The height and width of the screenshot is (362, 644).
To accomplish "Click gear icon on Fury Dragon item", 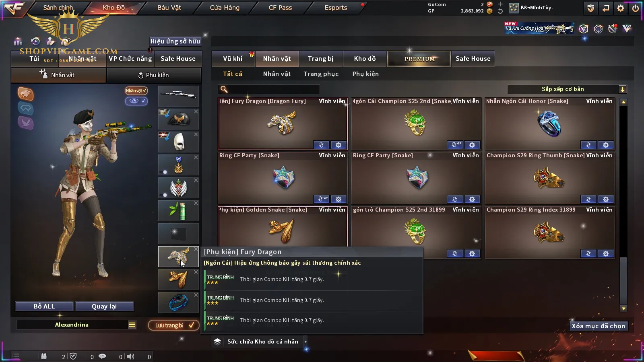I will click(339, 145).
